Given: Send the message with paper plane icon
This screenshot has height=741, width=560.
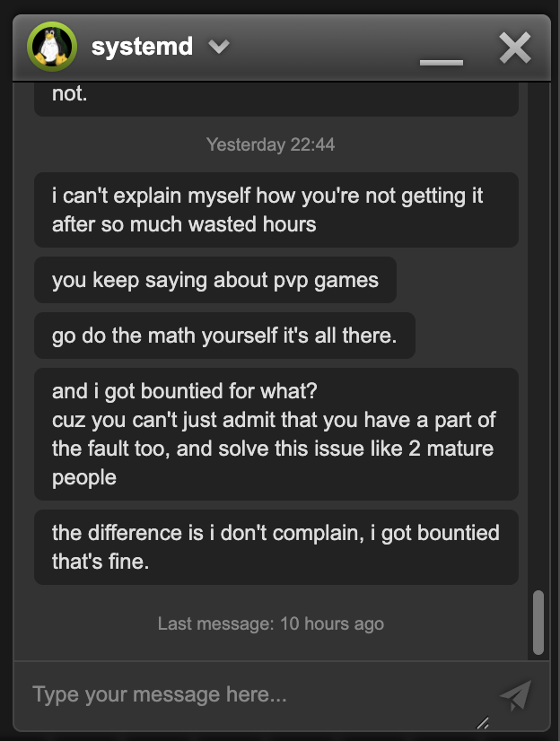Looking at the screenshot, I should pyautogui.click(x=516, y=694).
